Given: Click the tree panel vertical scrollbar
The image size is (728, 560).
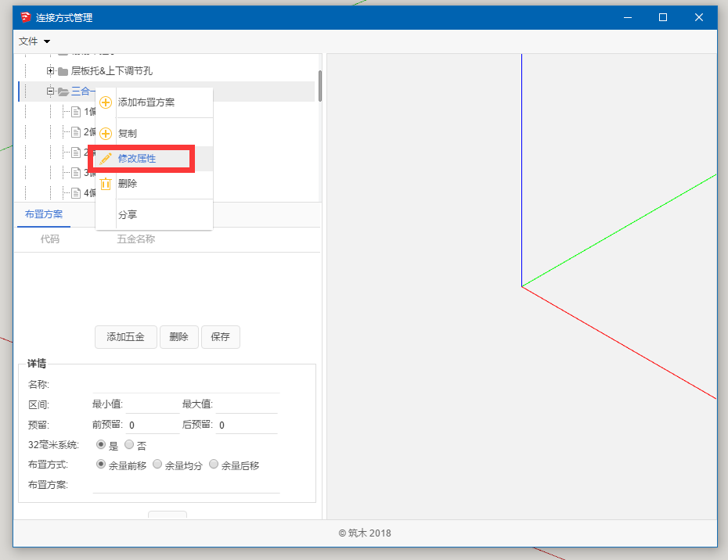Looking at the screenshot, I should pos(319,86).
